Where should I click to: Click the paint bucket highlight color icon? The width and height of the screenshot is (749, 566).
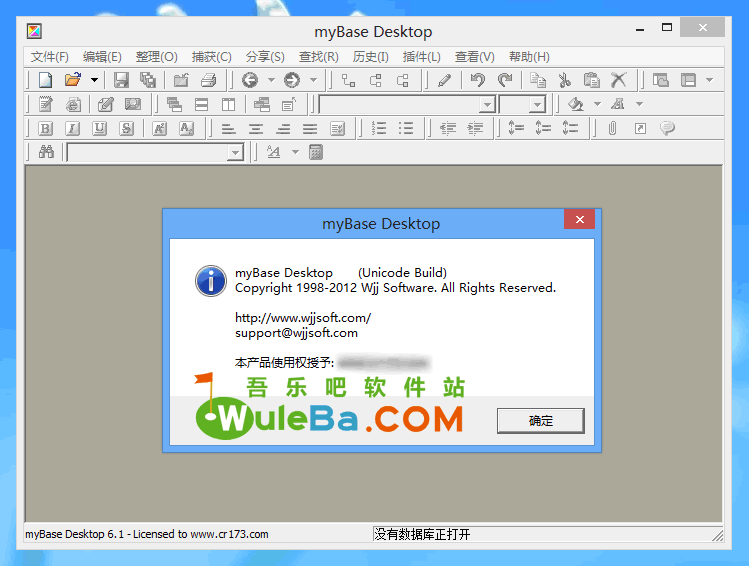point(575,104)
